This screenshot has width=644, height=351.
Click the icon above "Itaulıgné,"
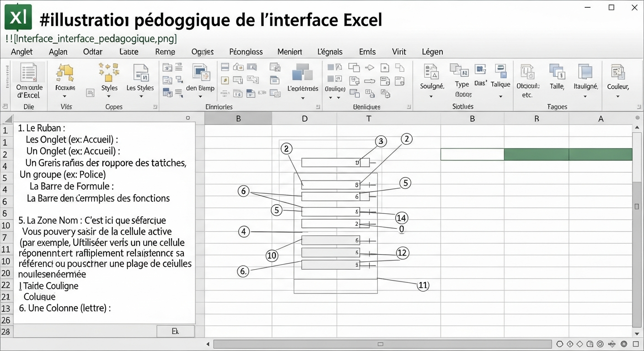(x=585, y=72)
